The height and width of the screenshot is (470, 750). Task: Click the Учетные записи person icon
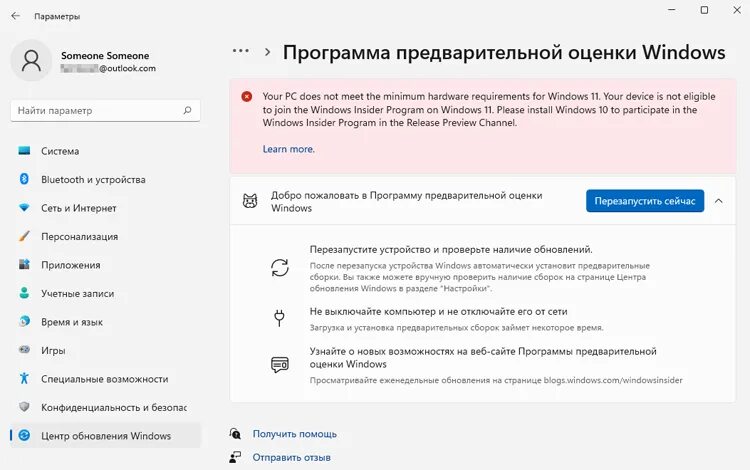coord(24,293)
